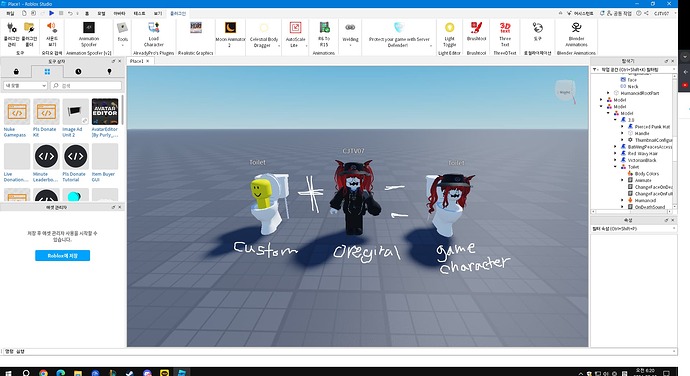Run the R6 to R15 animations plugin
The width and height of the screenshot is (690, 376).
click(x=324, y=34)
